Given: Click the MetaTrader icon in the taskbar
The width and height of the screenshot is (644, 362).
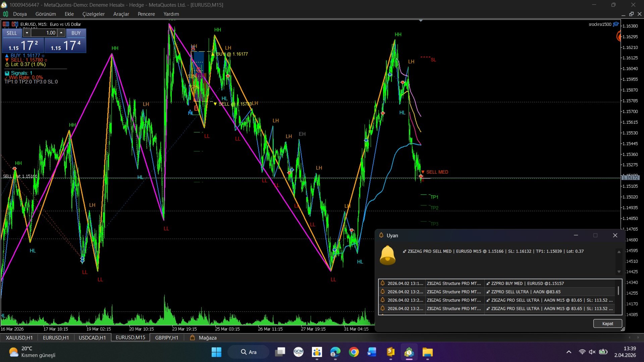Looking at the screenshot, I should click(x=409, y=352).
